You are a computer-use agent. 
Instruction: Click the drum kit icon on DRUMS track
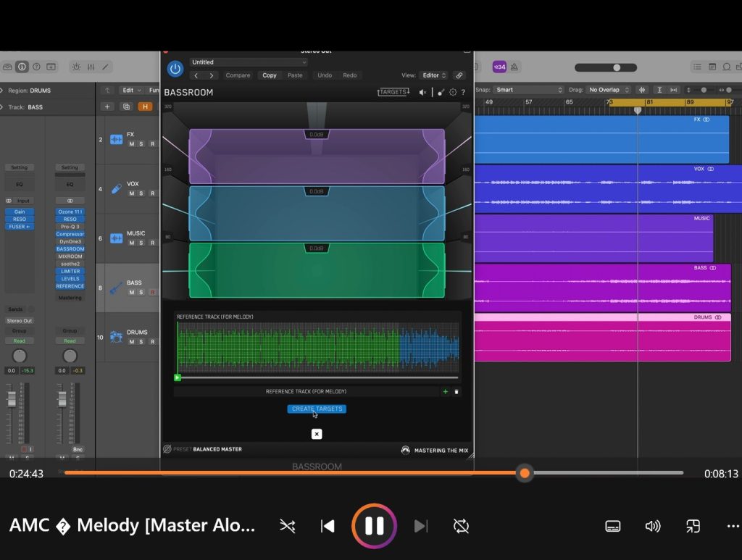click(116, 336)
